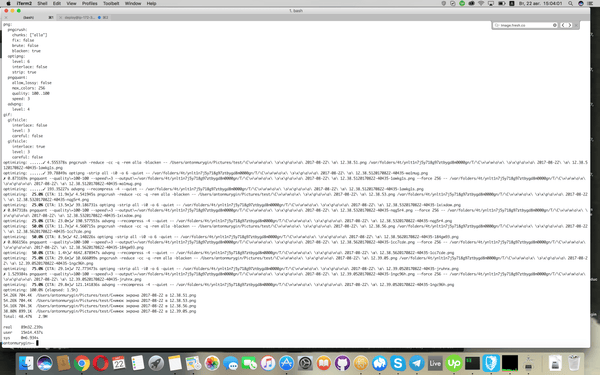Open the Toolbelt menu
The image size is (600, 375).
[x=111, y=3]
